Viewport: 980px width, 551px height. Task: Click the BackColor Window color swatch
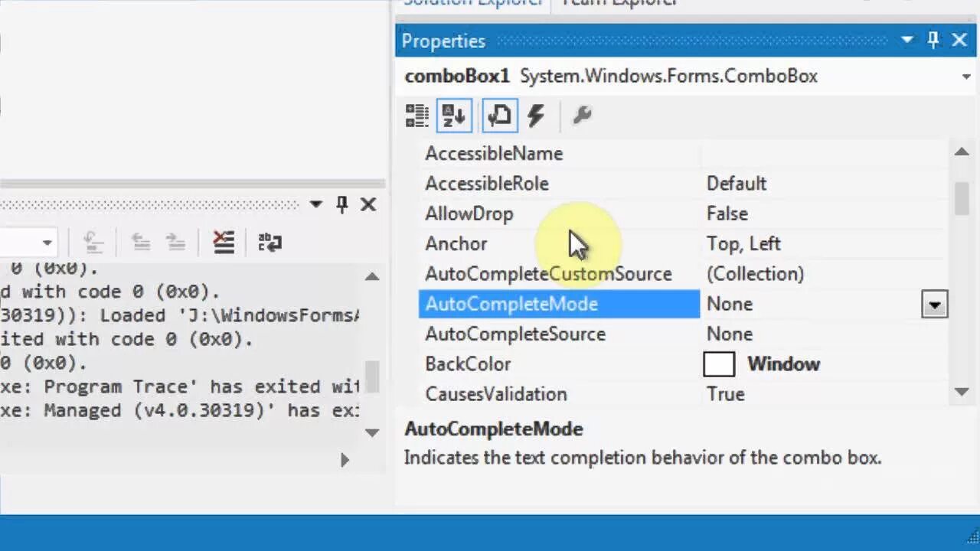(719, 364)
